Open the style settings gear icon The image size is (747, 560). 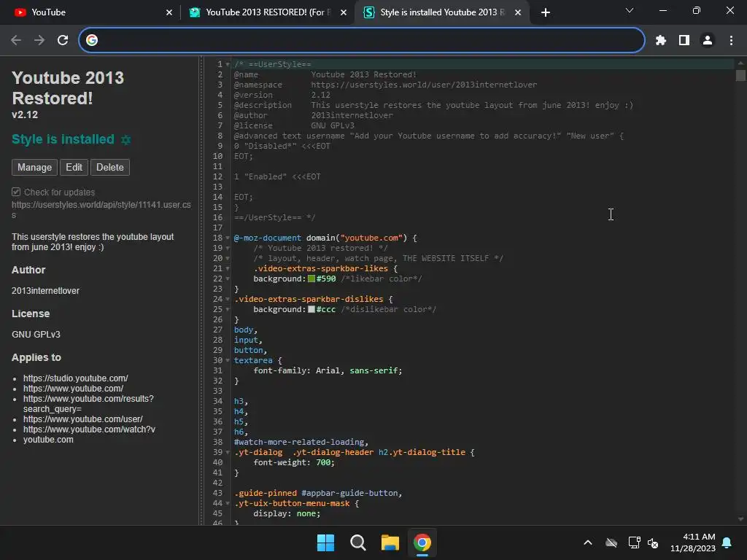click(x=125, y=139)
